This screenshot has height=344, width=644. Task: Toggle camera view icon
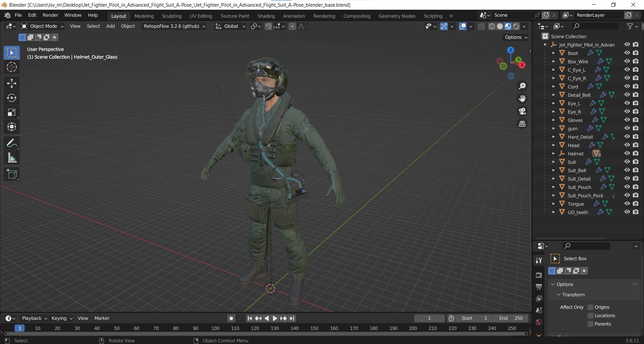pos(522,111)
